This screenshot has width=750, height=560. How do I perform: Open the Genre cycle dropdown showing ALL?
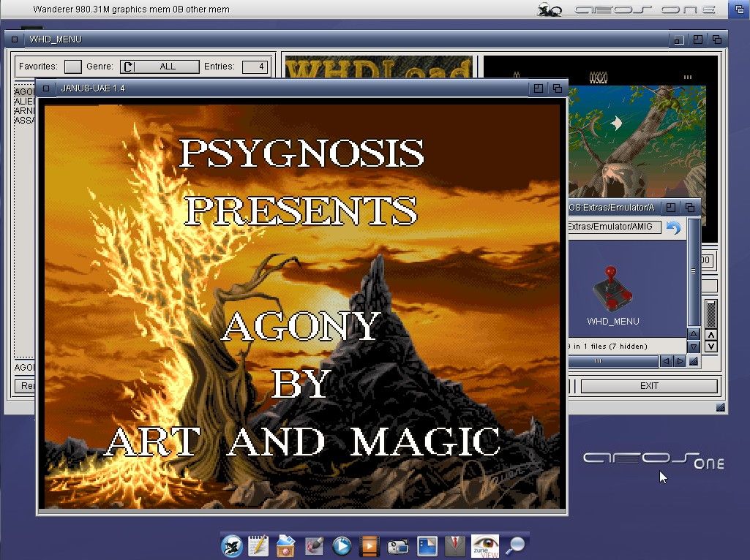160,67
